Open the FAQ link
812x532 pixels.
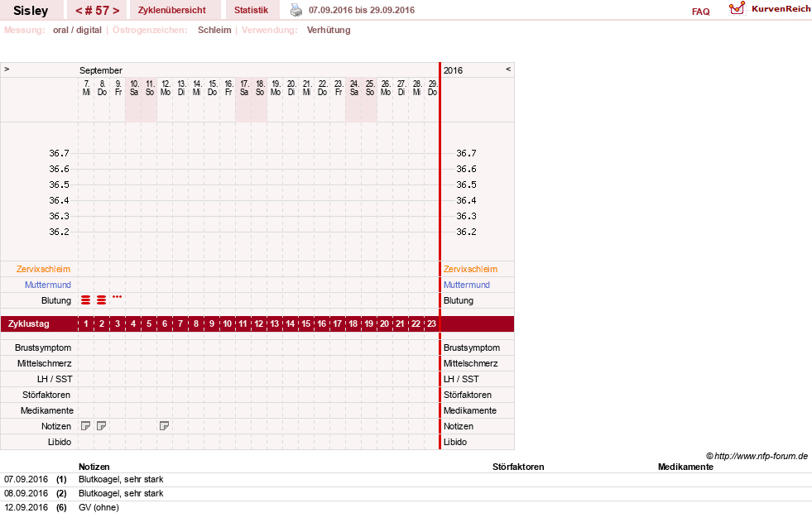point(700,12)
